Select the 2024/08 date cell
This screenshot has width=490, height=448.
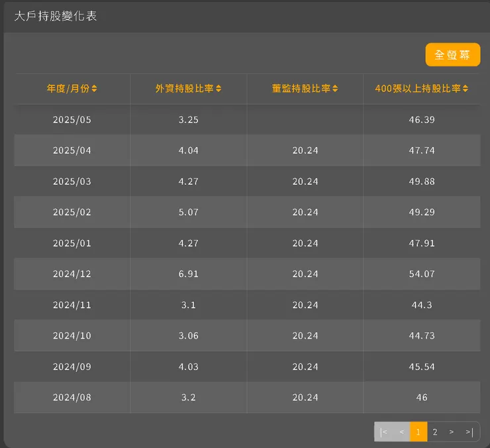pyautogui.click(x=72, y=398)
